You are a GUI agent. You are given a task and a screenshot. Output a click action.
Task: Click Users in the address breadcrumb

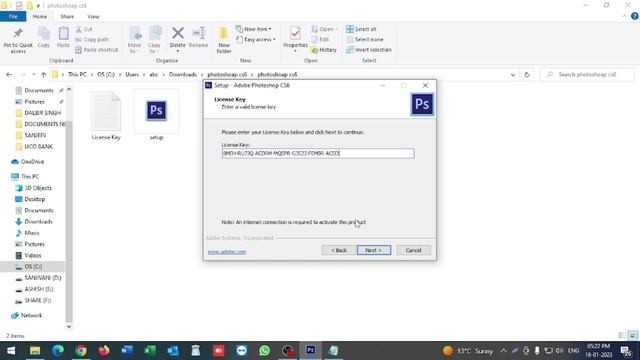[x=132, y=75]
